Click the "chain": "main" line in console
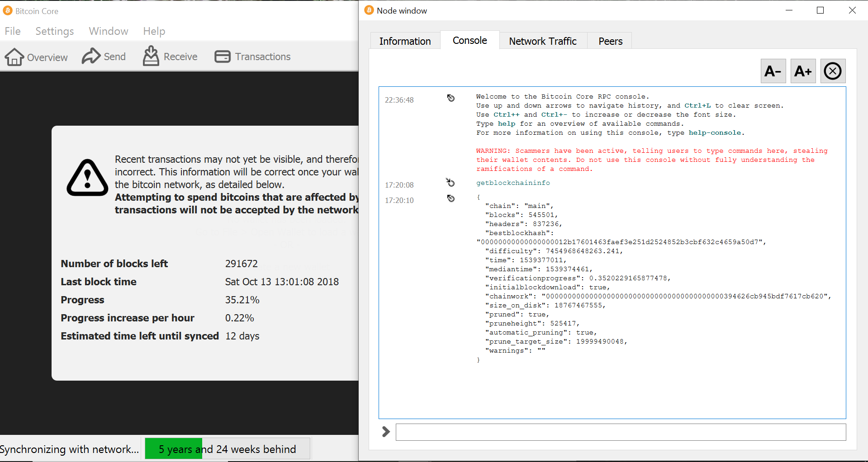The image size is (868, 462). pyautogui.click(x=519, y=206)
